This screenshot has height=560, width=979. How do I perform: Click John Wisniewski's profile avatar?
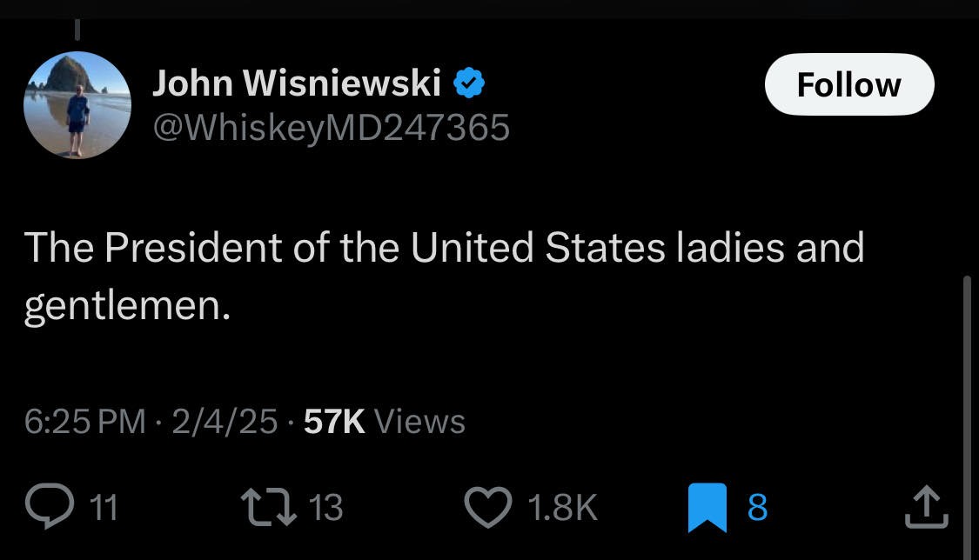[77, 104]
